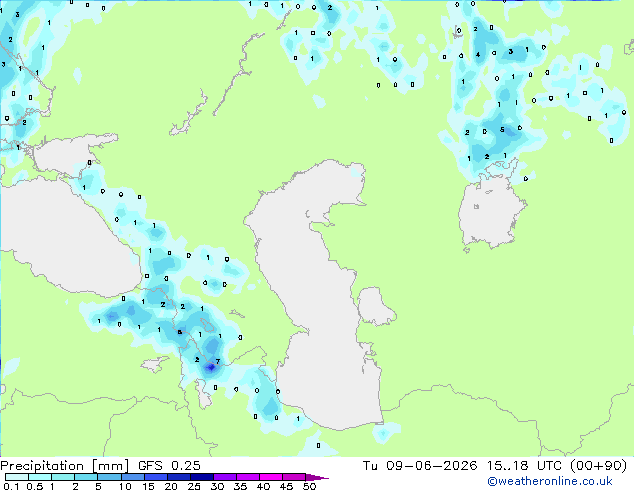This screenshot has width=634, height=490.
Task: Click the over-50 mm arrow at legend end
Action: pos(317,477)
